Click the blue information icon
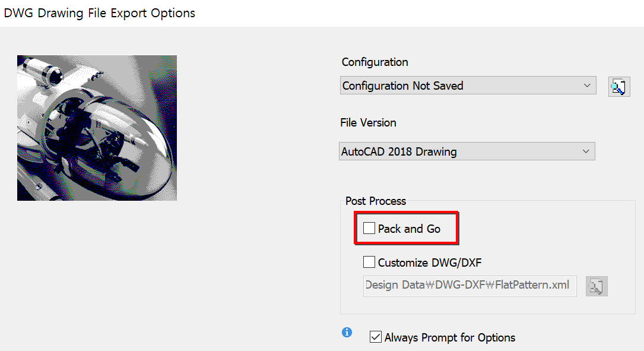Image resolution: width=644 pixels, height=351 pixels. [x=347, y=333]
